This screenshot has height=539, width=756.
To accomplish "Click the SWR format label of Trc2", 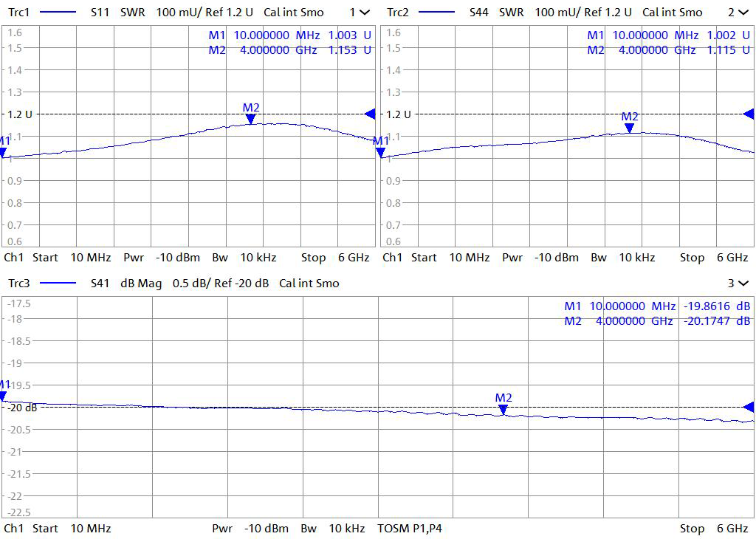I will [511, 13].
